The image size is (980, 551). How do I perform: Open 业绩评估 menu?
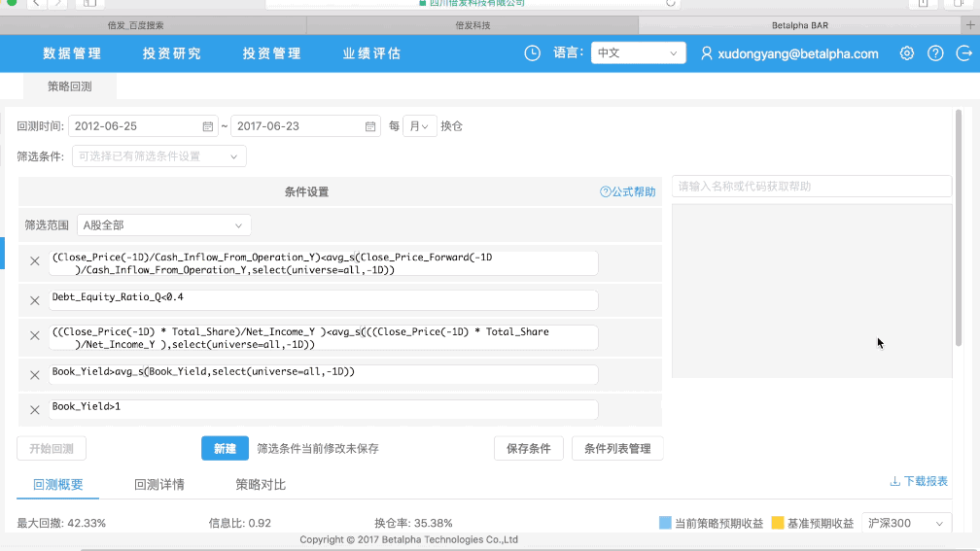pyautogui.click(x=371, y=53)
